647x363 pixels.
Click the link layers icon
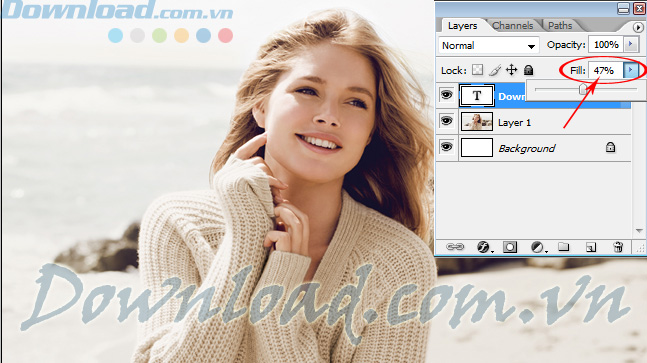click(x=455, y=247)
